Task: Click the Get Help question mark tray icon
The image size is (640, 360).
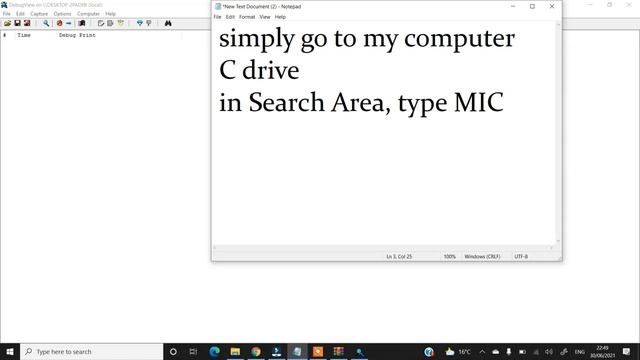Action: (429, 351)
